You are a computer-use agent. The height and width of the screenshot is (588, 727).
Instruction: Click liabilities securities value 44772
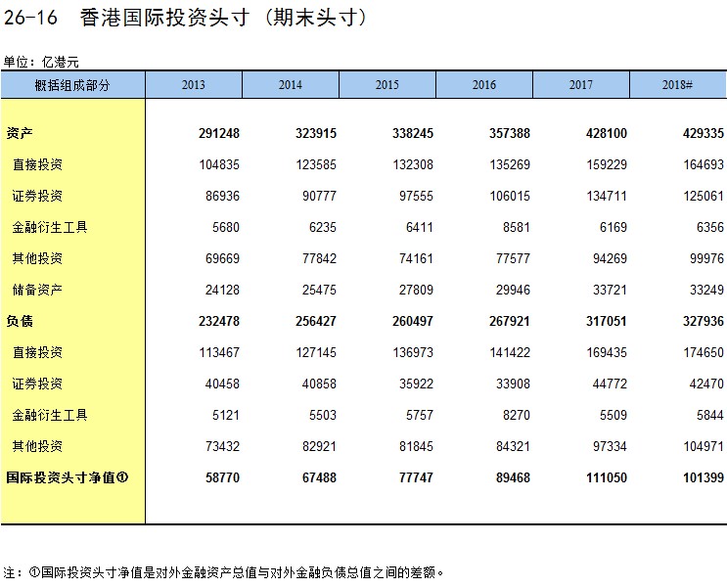tap(611, 384)
